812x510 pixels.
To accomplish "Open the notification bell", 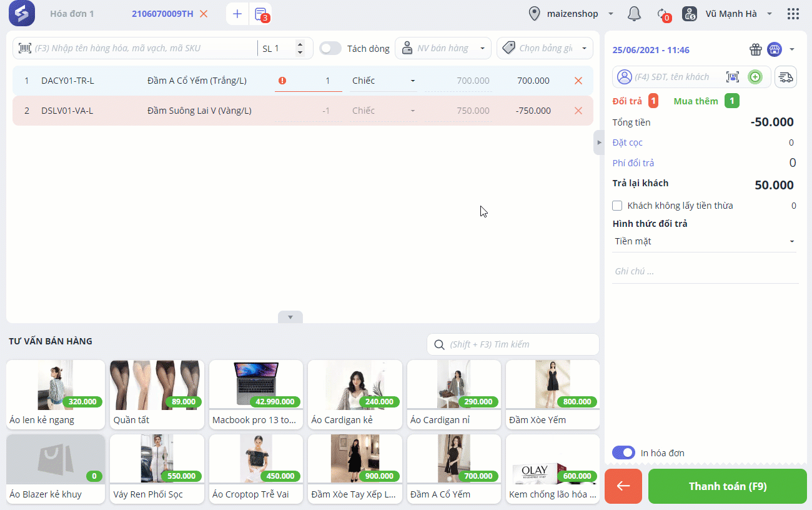I will pyautogui.click(x=634, y=13).
